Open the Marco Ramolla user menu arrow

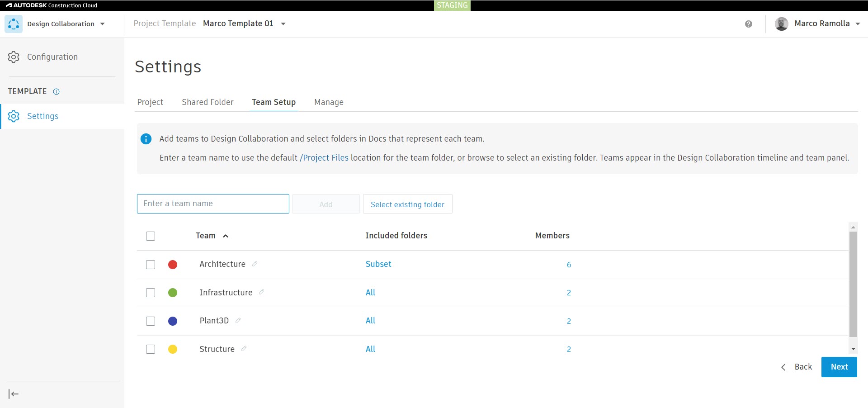[x=858, y=24]
